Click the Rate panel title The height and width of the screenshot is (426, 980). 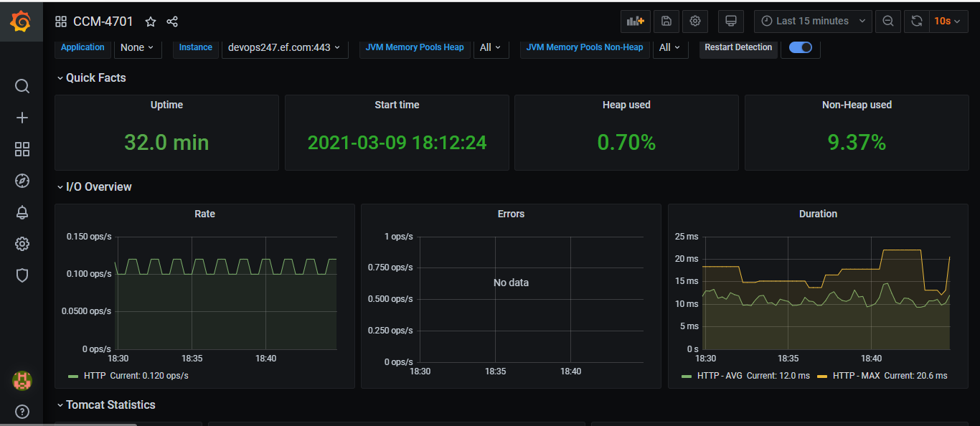click(x=204, y=214)
